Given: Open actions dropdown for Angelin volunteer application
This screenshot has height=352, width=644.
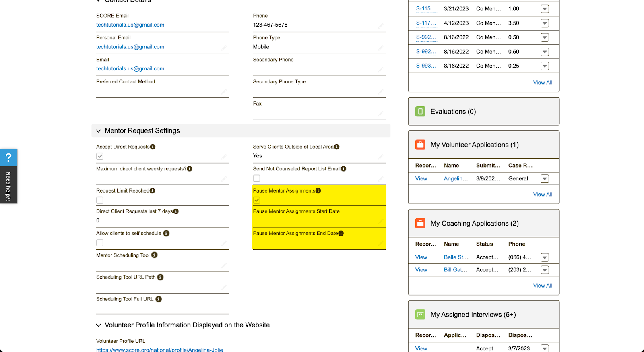Looking at the screenshot, I should pos(545,179).
